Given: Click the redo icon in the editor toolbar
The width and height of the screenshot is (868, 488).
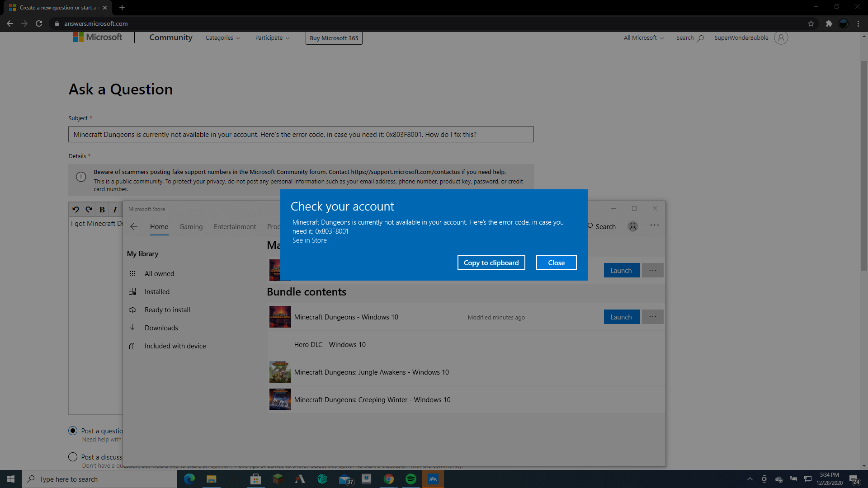Looking at the screenshot, I should point(89,209).
